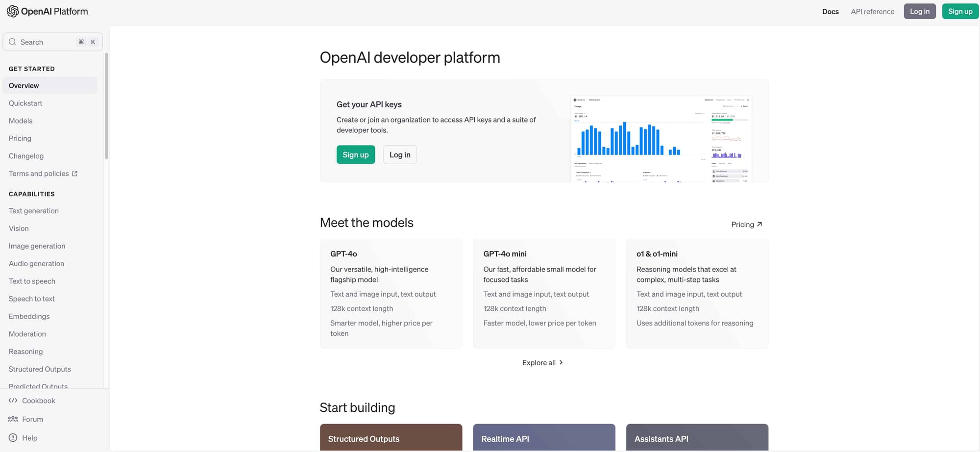Click the external link icon beside Terms and policies
This screenshot has width=980, height=452.
(x=74, y=174)
